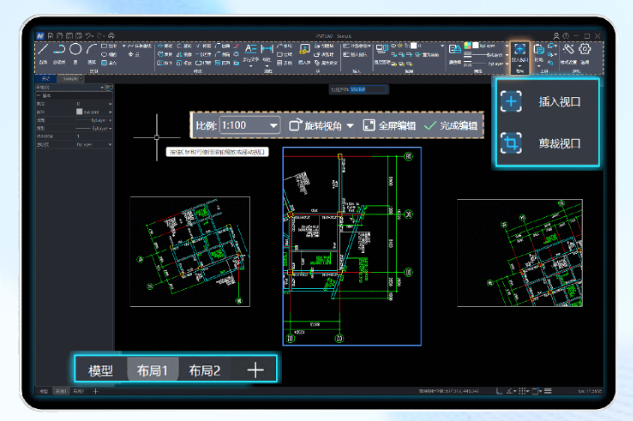Click 完成编辑 to finish editing
Screen dimensions: 633x421
coord(450,125)
